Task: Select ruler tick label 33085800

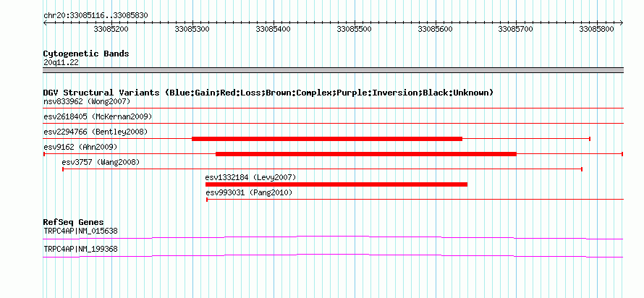Action: tap(596, 29)
